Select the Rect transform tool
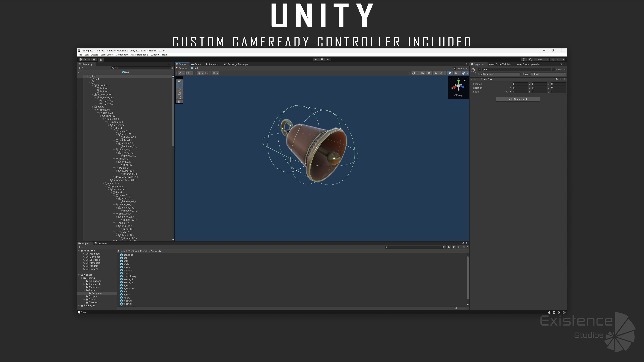This screenshot has height=362, width=644. (179, 97)
